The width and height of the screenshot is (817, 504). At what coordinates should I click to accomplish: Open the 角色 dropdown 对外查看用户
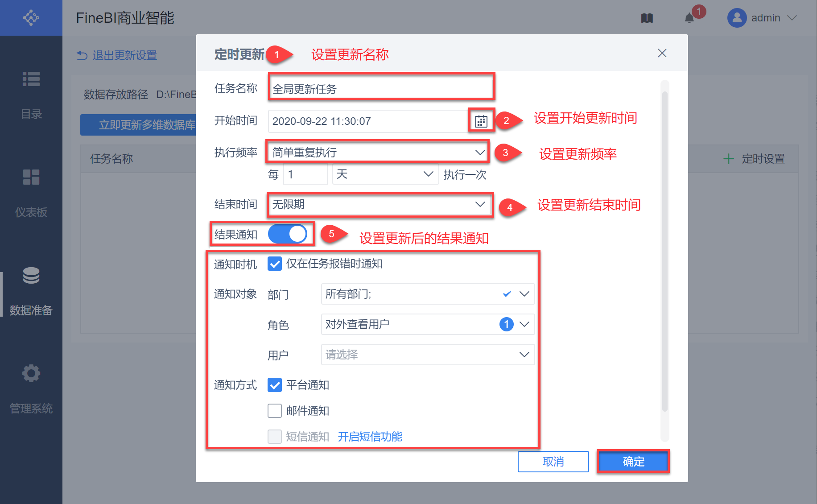point(428,324)
